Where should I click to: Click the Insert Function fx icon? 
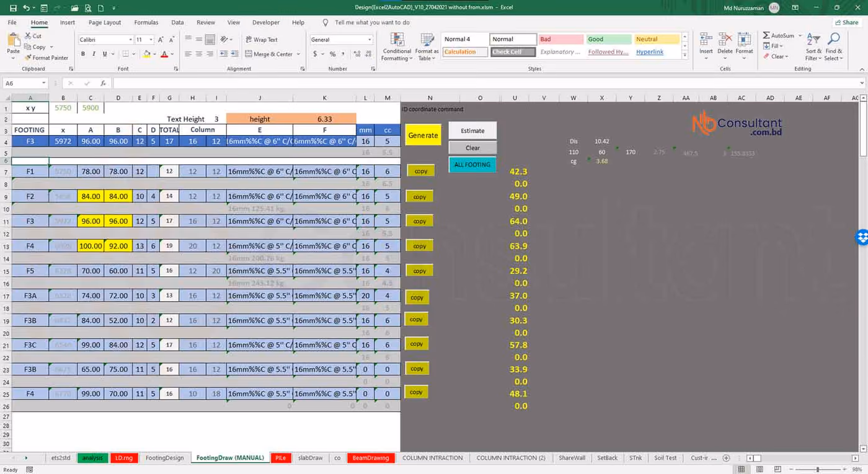(103, 83)
